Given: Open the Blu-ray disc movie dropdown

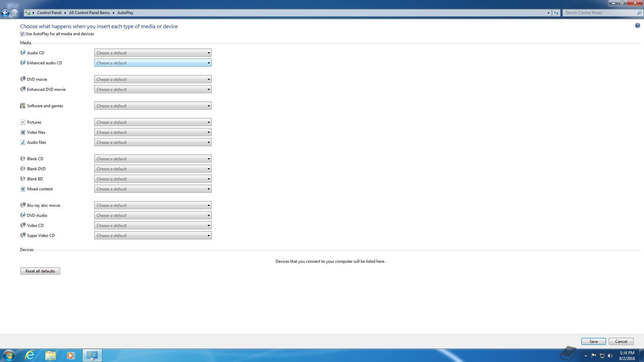Looking at the screenshot, I should coord(153,205).
